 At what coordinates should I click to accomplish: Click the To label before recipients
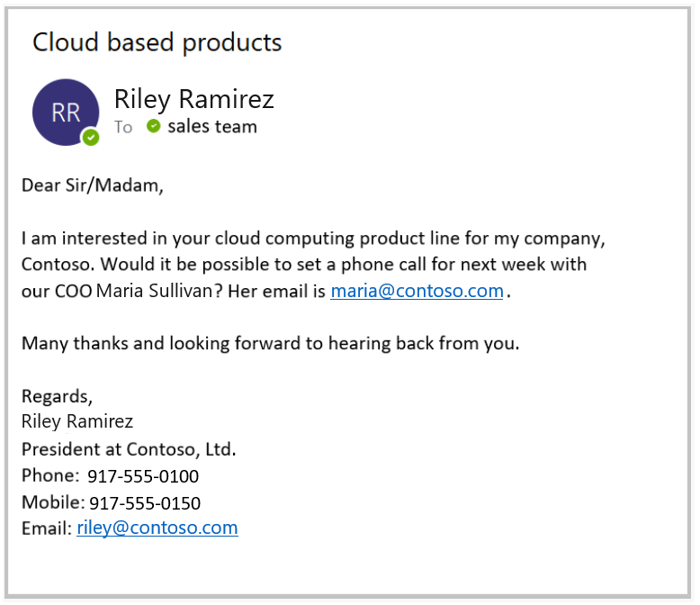tap(123, 128)
